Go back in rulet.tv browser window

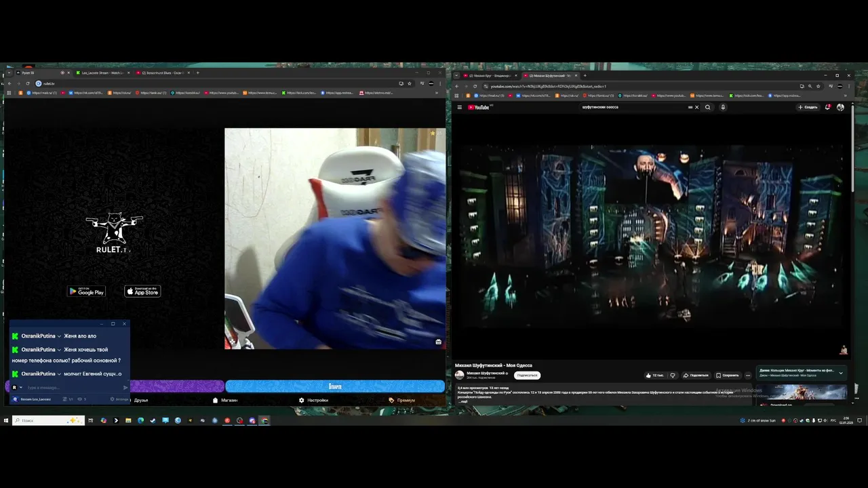point(9,83)
